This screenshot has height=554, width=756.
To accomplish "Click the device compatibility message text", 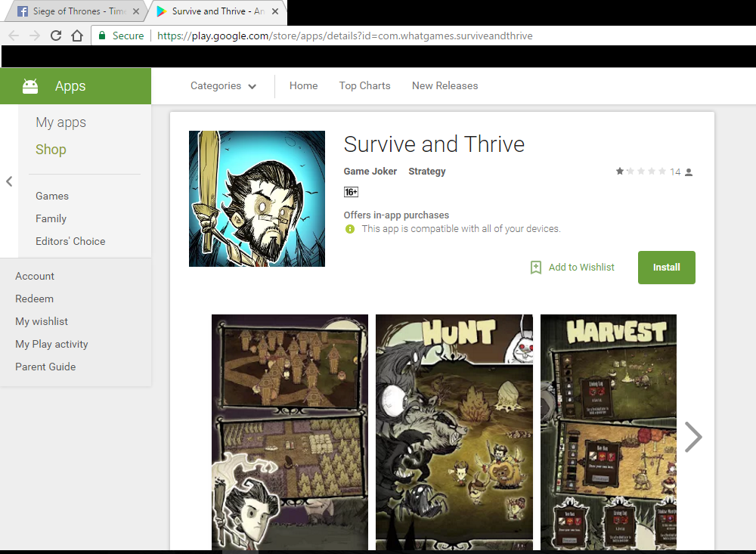I will point(461,229).
